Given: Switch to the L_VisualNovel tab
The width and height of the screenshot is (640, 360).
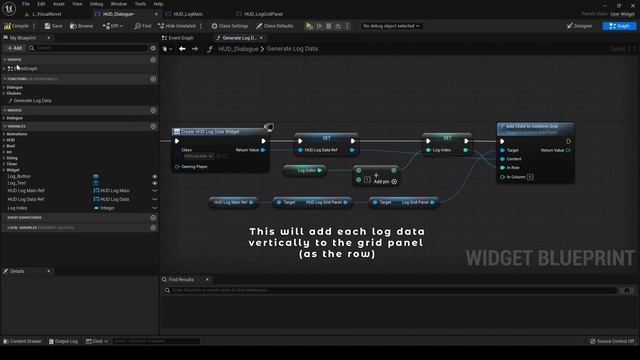Looking at the screenshot, I should tap(46, 14).
